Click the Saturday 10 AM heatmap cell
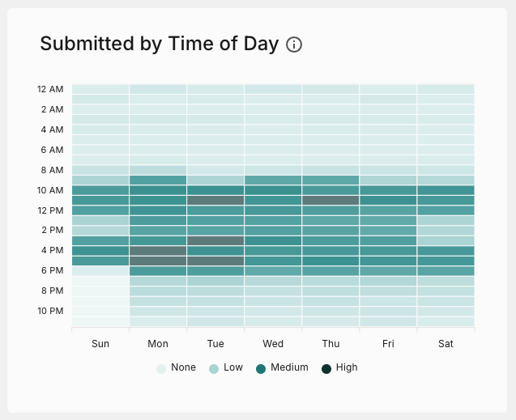This screenshot has height=420, width=516. tap(446, 190)
